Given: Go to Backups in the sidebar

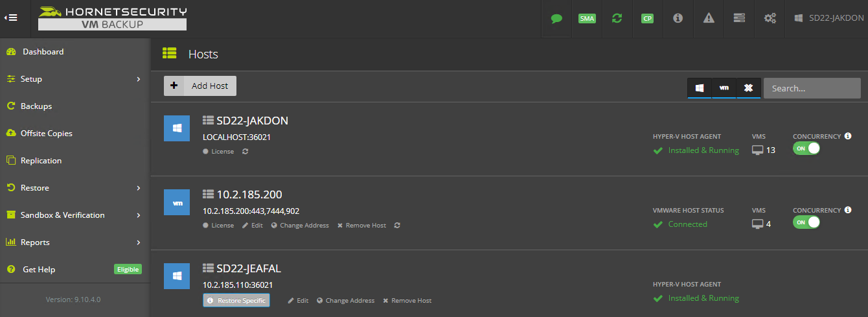Looking at the screenshot, I should [x=74, y=106].
